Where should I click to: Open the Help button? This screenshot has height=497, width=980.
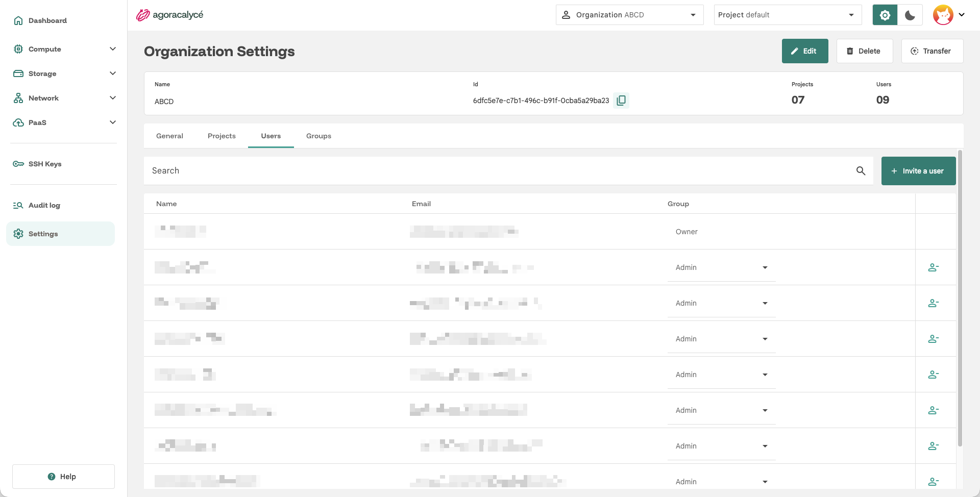(x=63, y=477)
